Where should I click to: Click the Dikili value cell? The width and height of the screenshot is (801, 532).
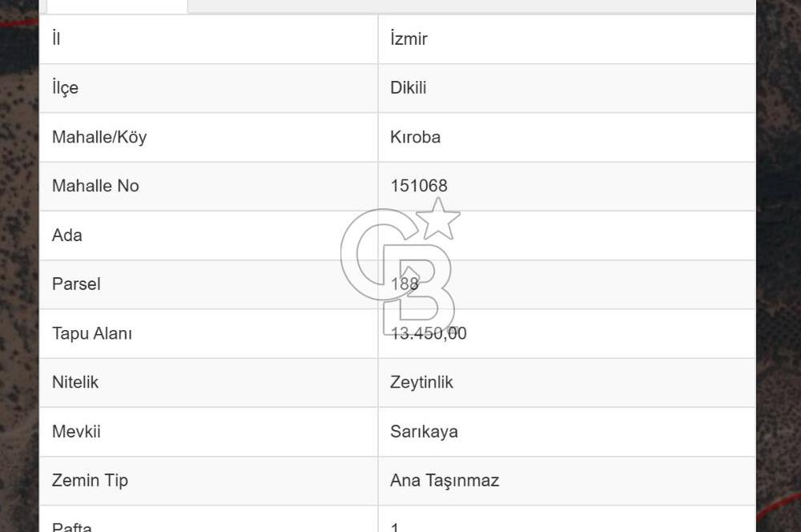tap(410, 88)
